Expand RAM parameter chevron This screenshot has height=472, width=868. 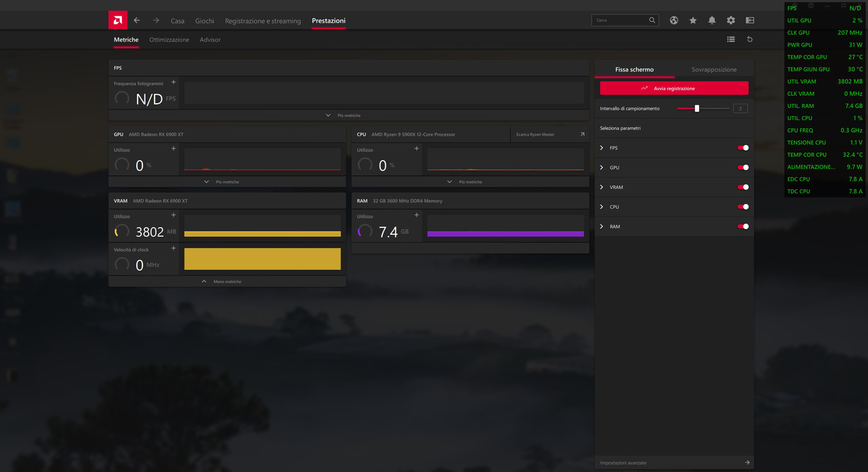click(601, 227)
